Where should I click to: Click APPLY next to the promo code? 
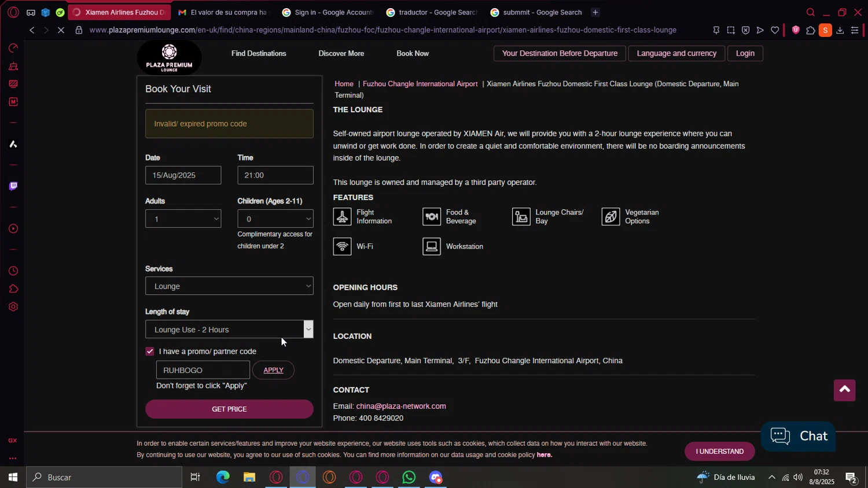pos(273,370)
